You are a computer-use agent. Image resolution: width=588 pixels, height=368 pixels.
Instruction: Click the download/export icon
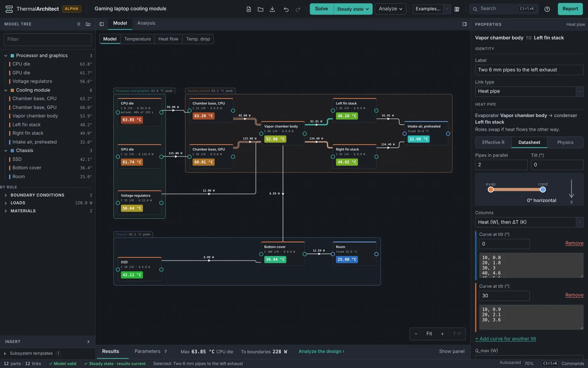coord(272,9)
